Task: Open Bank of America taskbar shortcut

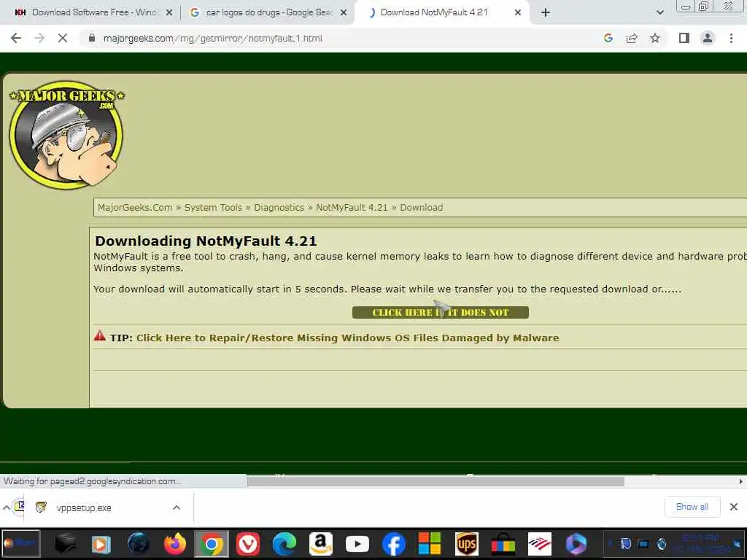Action: click(x=540, y=543)
